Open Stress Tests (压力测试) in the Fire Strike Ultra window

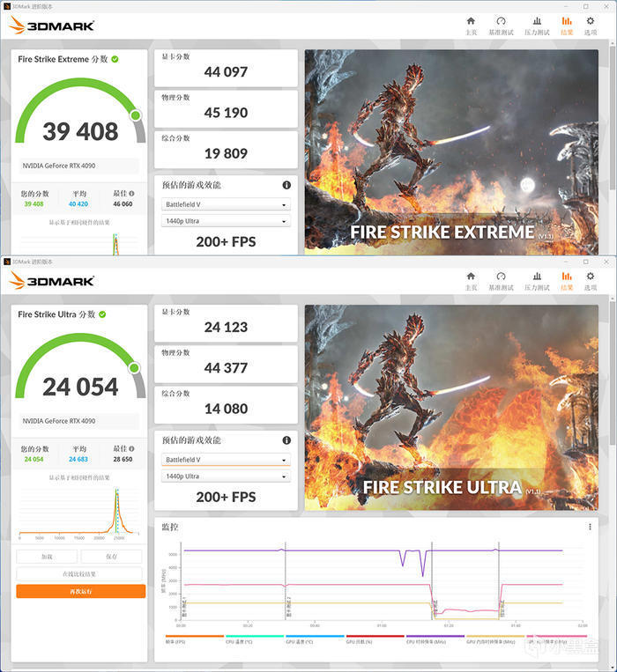[x=537, y=281]
